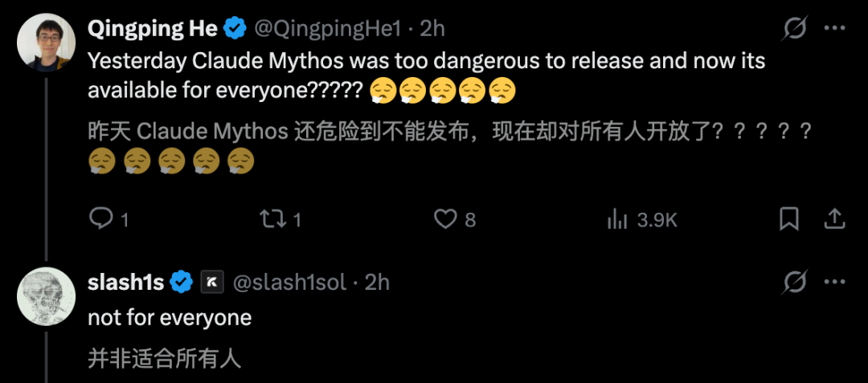The width and height of the screenshot is (868, 383).
Task: Open slash1s profile avatar
Action: (x=46, y=295)
